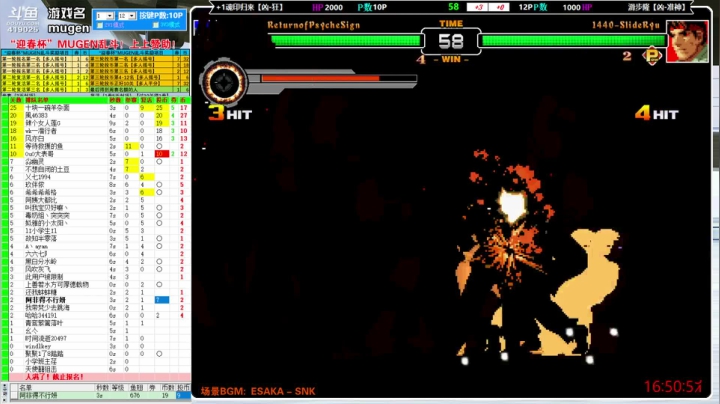This screenshot has width=720, height=404.
Task: Select the row 風46383
Action: tap(96, 116)
